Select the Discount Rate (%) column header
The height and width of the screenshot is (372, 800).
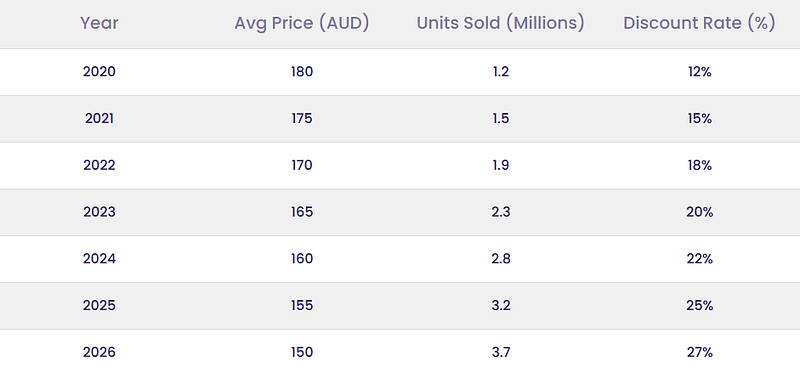[x=699, y=23]
